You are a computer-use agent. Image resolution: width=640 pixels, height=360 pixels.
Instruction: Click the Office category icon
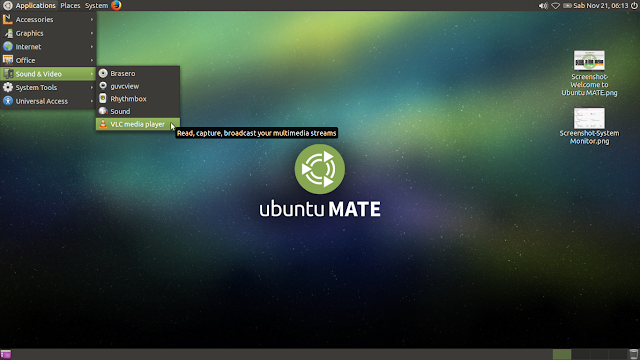[8, 60]
